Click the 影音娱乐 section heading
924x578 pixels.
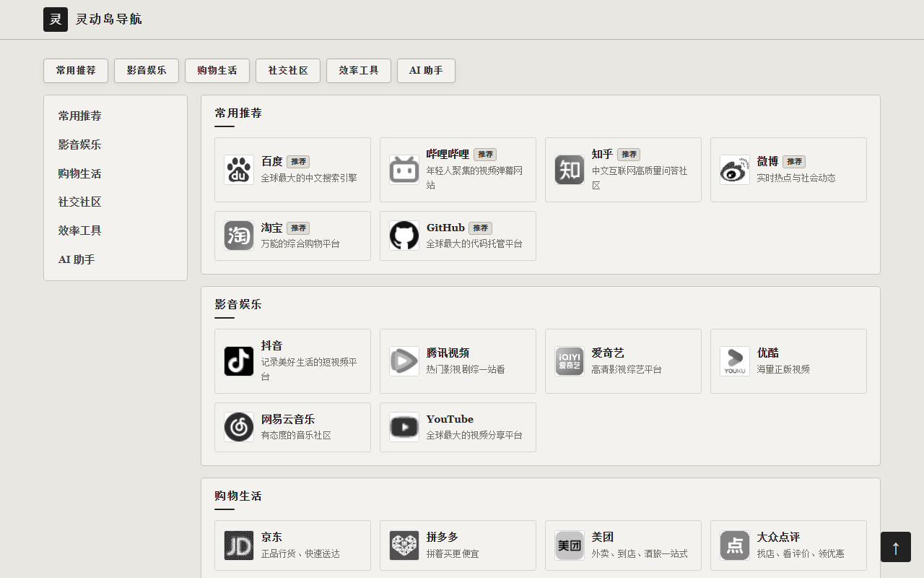click(x=238, y=304)
